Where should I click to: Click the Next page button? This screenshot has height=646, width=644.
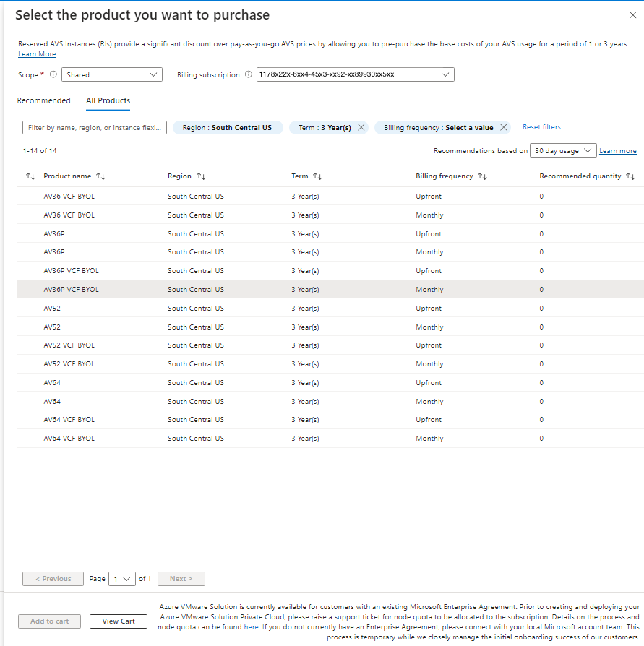click(x=181, y=579)
